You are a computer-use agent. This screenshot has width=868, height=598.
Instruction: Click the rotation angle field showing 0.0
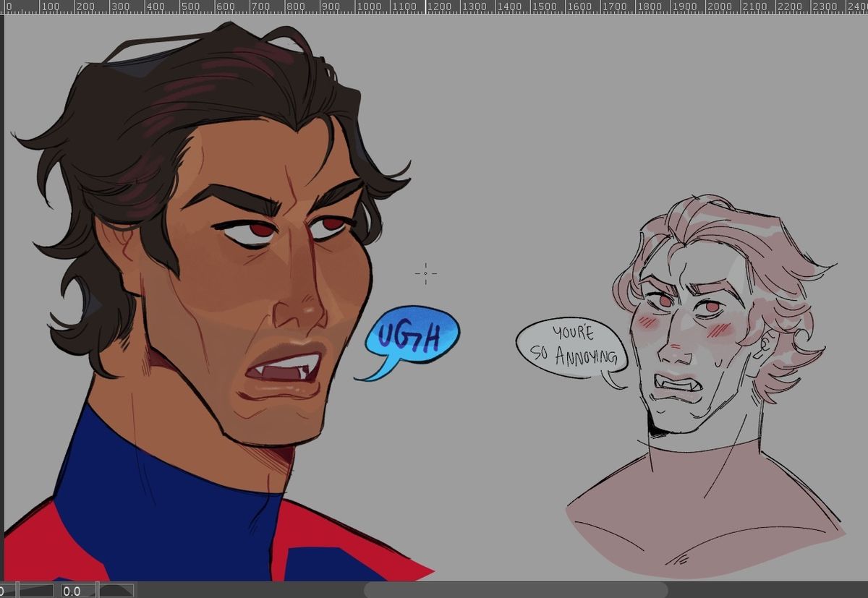coord(76,591)
